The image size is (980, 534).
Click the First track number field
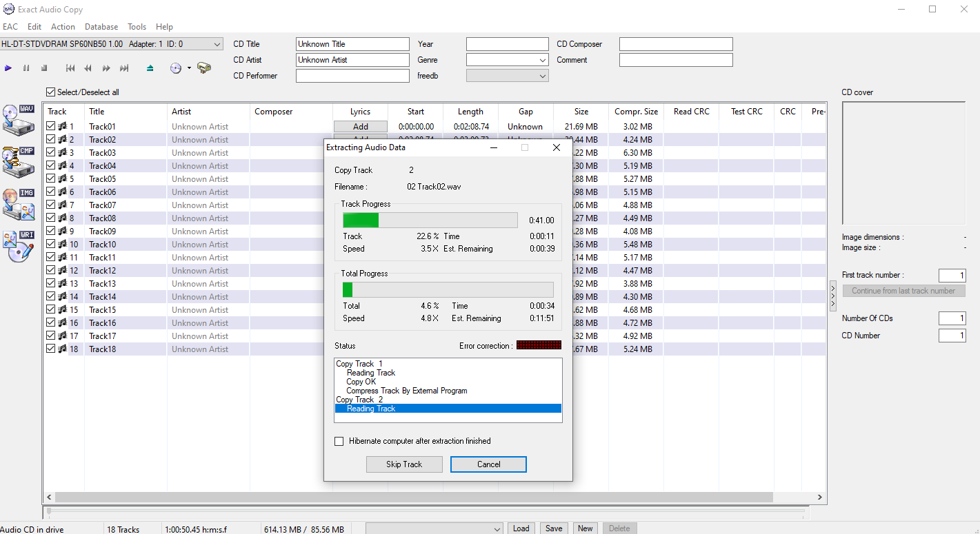click(952, 276)
